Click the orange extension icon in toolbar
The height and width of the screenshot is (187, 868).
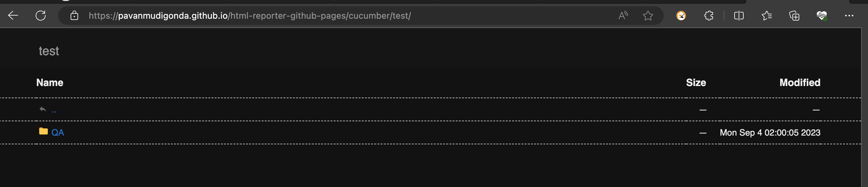click(x=682, y=16)
